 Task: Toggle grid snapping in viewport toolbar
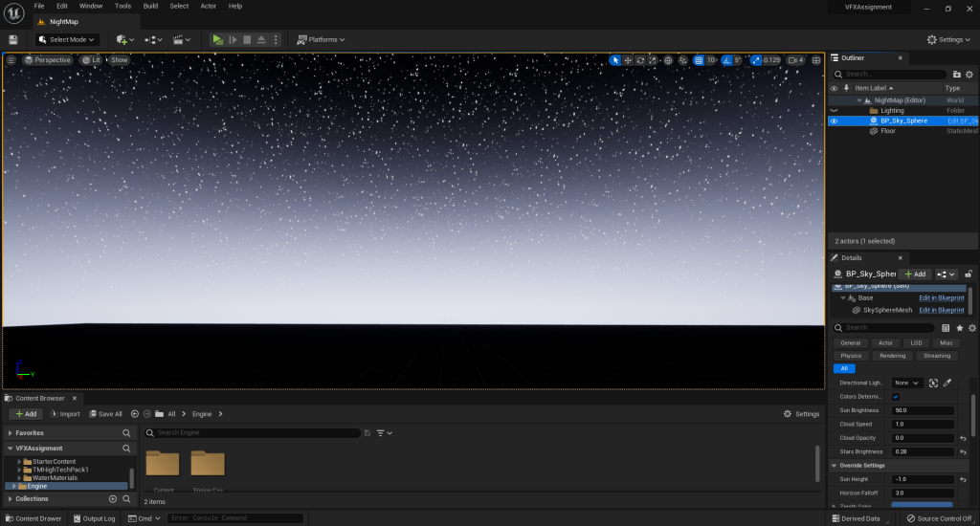(699, 60)
